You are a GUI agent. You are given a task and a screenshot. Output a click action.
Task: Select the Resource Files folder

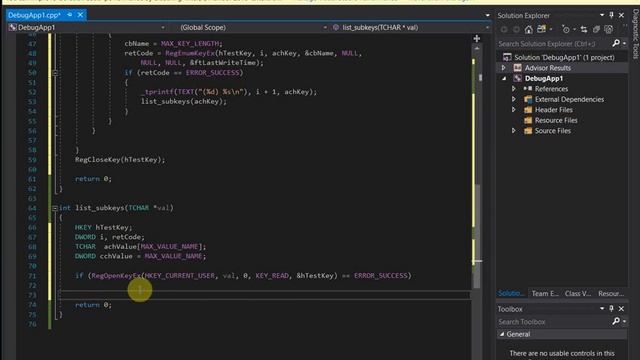[x=556, y=120]
